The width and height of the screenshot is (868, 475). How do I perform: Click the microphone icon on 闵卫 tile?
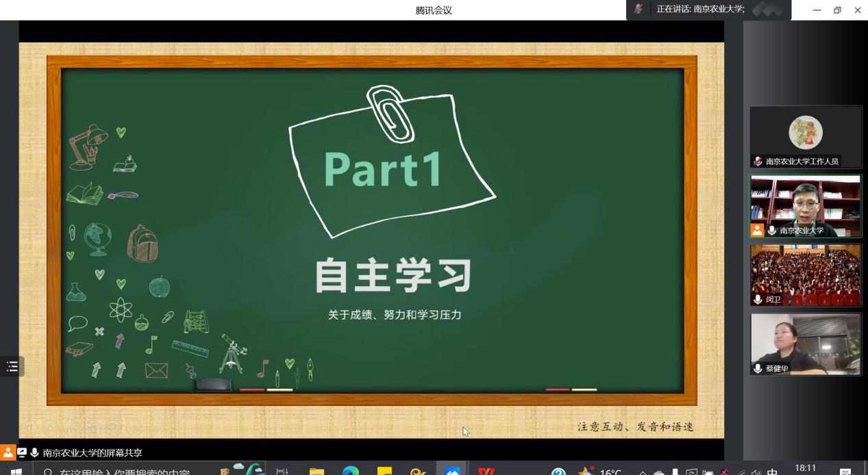[758, 300]
